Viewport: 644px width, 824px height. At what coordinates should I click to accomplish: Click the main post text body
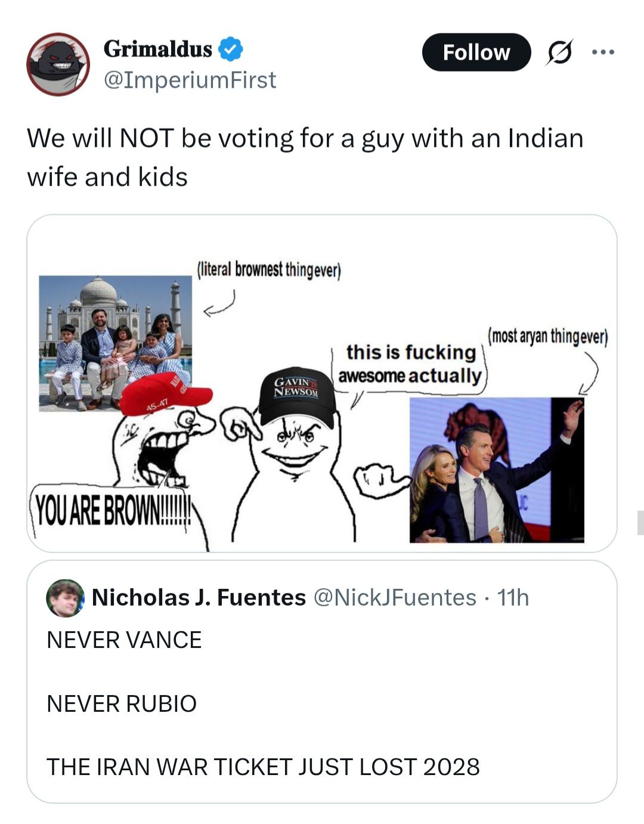304,157
